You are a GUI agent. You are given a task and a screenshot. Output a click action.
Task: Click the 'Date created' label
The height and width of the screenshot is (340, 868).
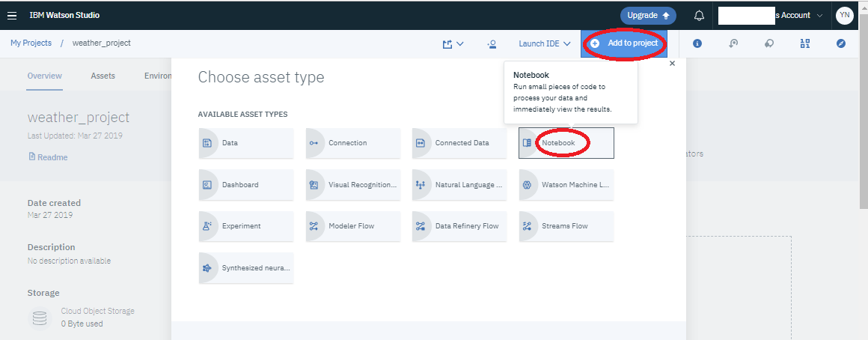point(54,203)
